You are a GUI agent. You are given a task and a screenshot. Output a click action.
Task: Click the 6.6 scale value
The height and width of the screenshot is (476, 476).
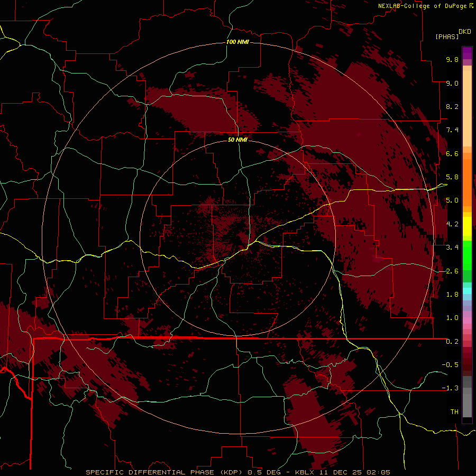[452, 153]
